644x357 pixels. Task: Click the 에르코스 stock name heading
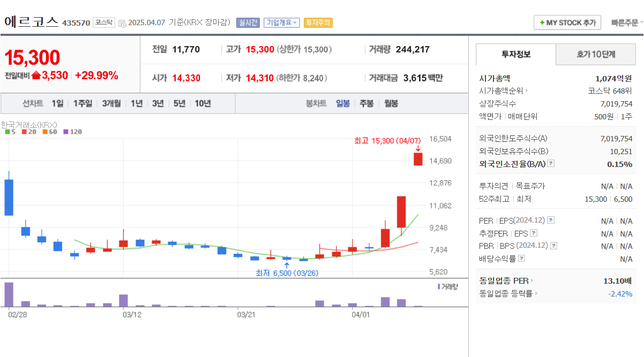(x=31, y=22)
